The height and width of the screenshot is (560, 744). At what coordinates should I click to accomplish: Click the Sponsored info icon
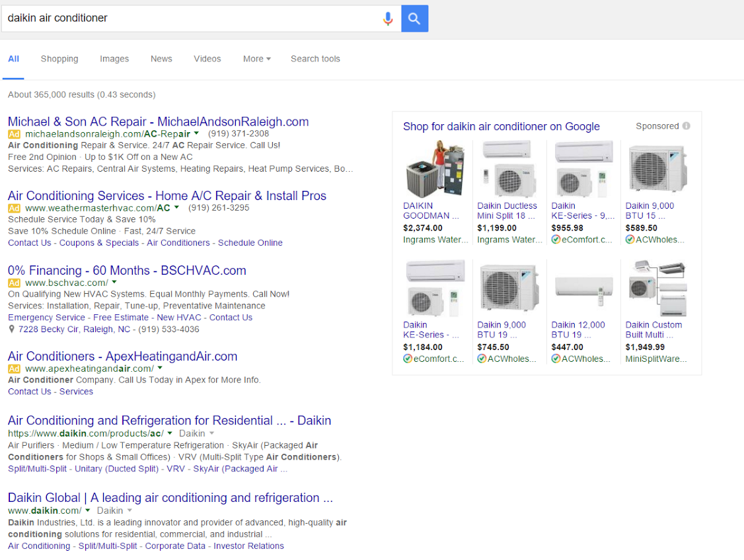pyautogui.click(x=686, y=126)
